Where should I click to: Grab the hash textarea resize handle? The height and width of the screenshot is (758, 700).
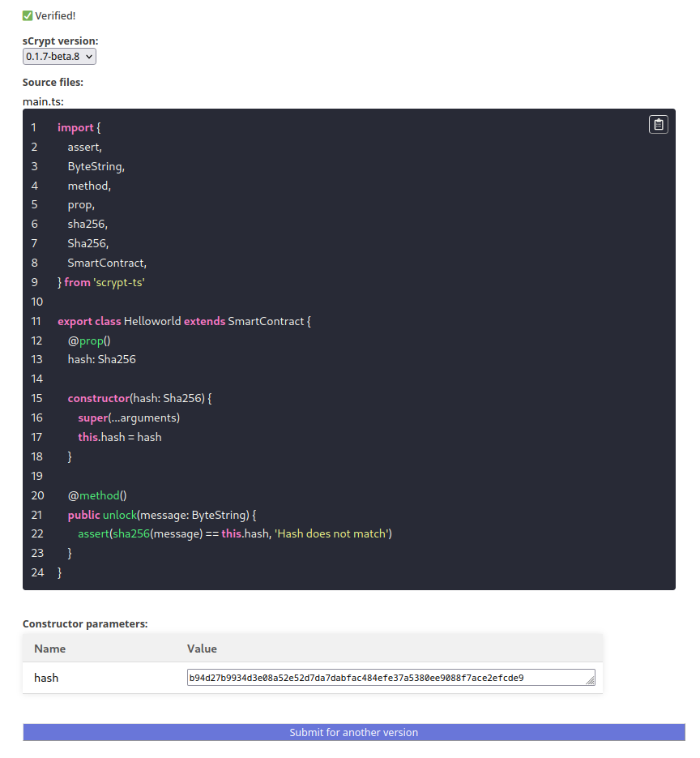(591, 682)
